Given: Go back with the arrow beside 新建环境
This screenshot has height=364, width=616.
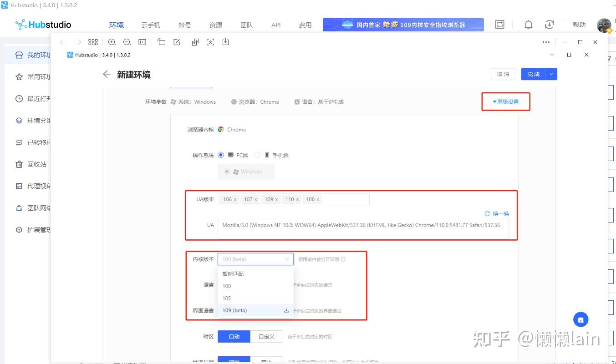Looking at the screenshot, I should (x=107, y=74).
